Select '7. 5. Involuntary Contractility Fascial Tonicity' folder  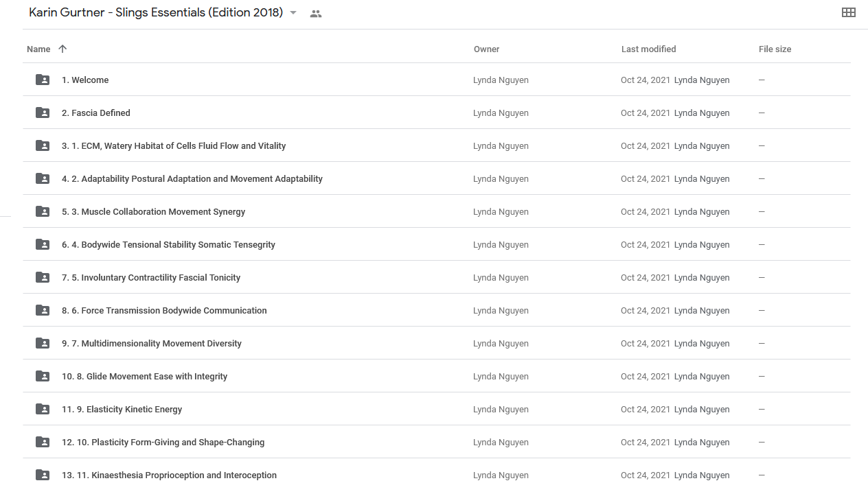pyautogui.click(x=151, y=278)
